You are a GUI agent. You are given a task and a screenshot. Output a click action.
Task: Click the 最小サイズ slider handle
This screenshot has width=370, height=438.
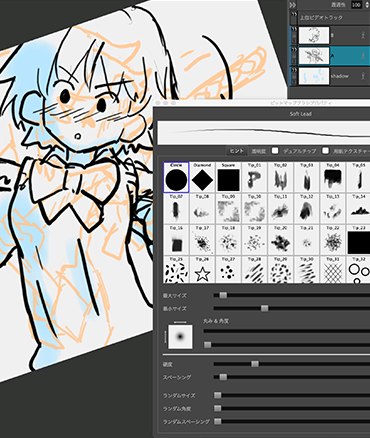pyautogui.click(x=264, y=308)
